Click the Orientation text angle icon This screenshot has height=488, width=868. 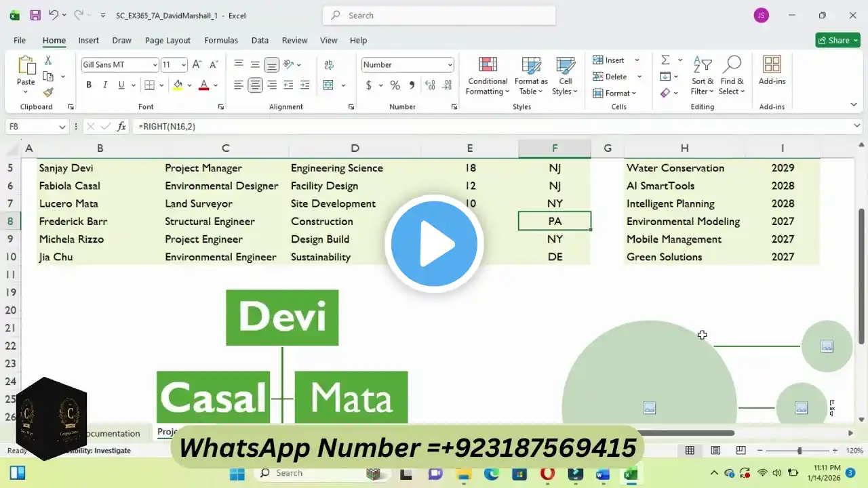(x=289, y=64)
